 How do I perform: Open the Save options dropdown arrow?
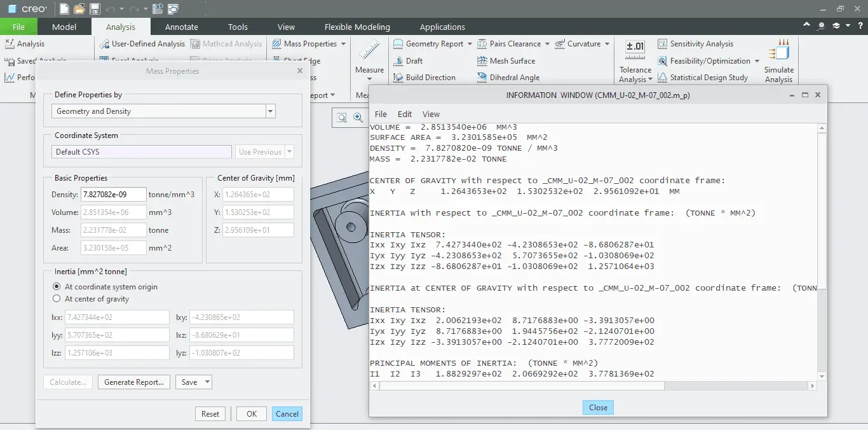click(207, 382)
